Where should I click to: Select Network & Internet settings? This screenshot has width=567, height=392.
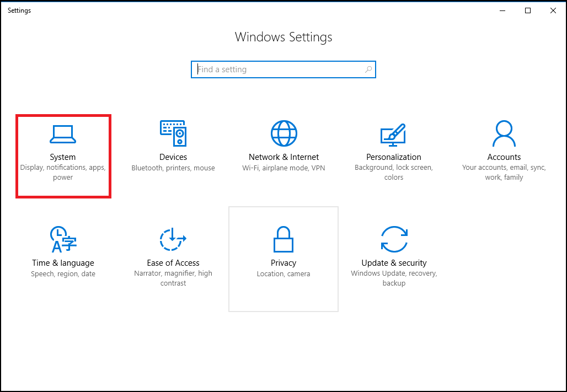tap(283, 146)
